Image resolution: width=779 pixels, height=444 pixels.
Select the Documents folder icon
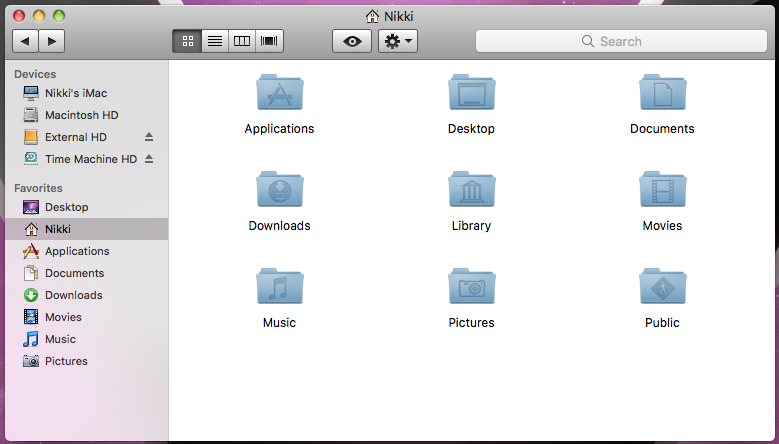pos(663,92)
